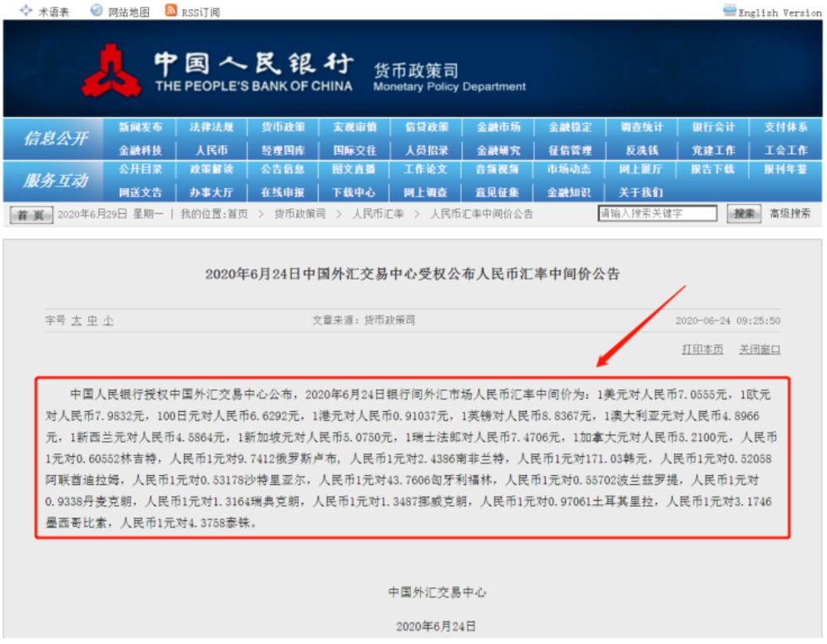Open the 新闻发布 menu item

pos(141,127)
